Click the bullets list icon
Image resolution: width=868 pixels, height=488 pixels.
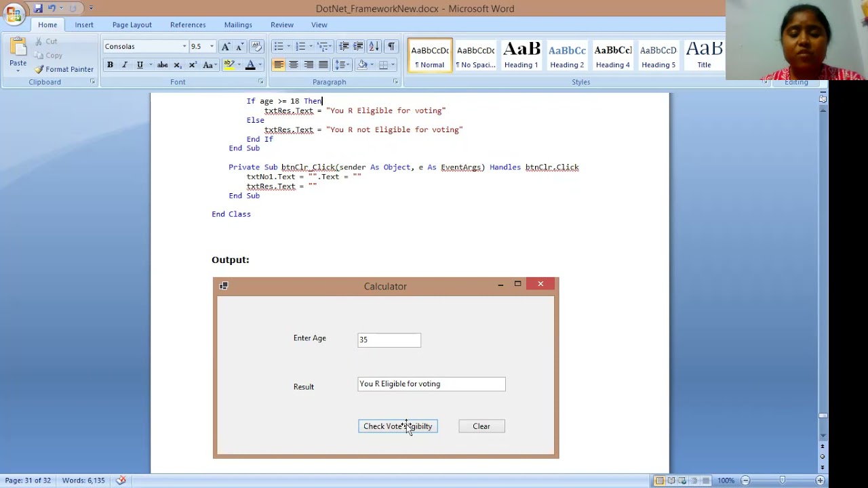click(279, 46)
